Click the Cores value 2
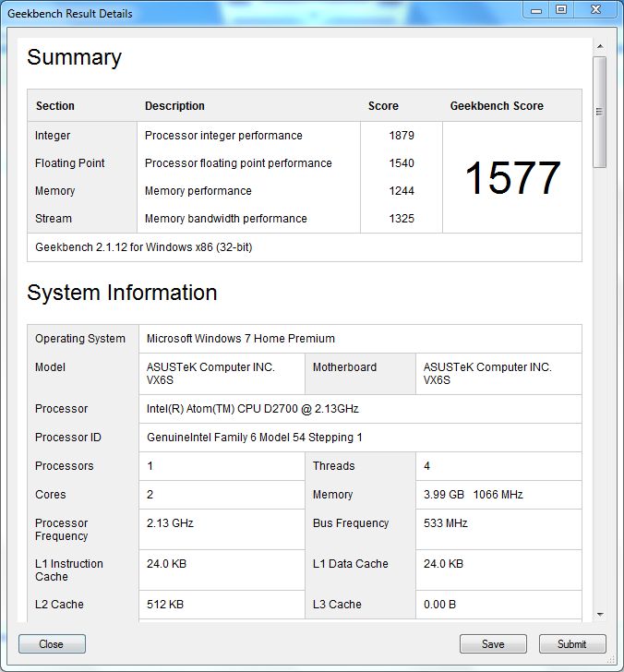Screen dimensions: 624x672 point(150,495)
